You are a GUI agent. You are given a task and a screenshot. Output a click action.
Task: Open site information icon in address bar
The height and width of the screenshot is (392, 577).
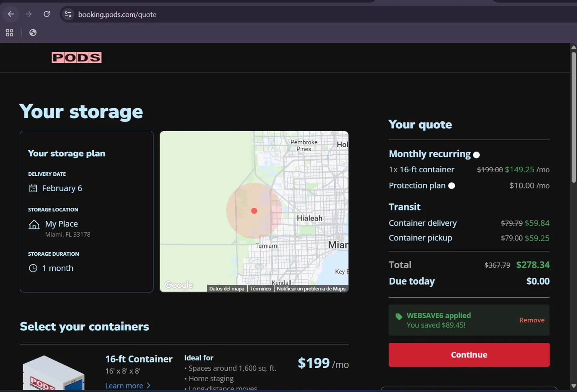[x=68, y=14]
